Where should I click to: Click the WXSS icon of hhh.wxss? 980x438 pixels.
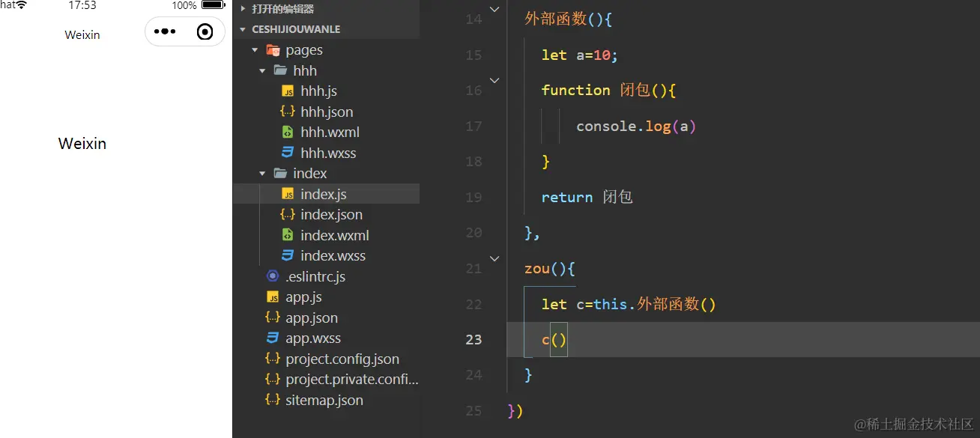288,153
